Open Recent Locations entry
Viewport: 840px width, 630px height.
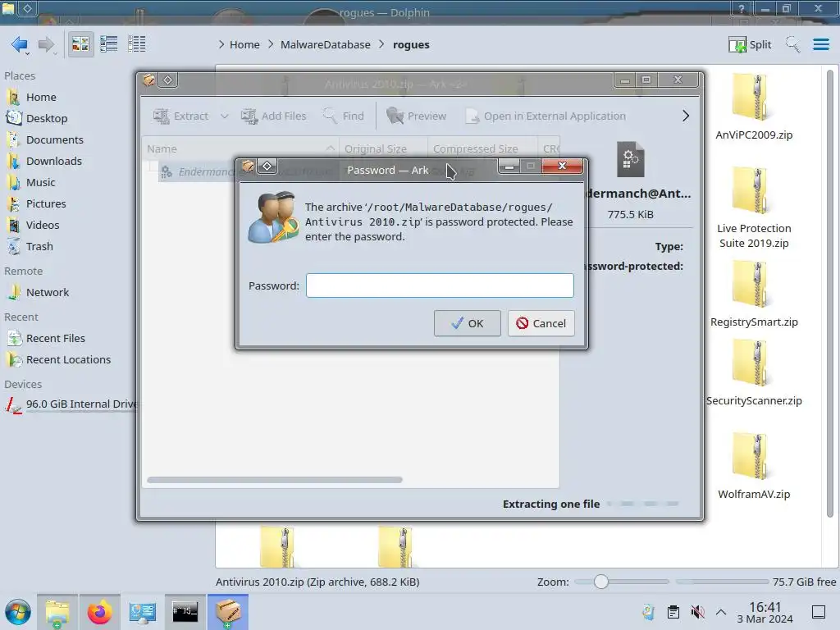point(67,360)
